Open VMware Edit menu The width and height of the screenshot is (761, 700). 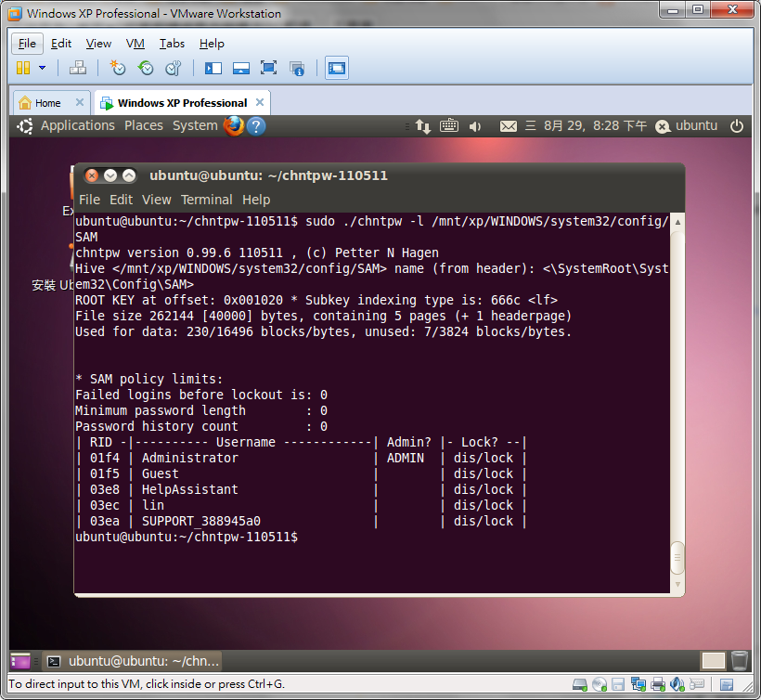coord(61,44)
